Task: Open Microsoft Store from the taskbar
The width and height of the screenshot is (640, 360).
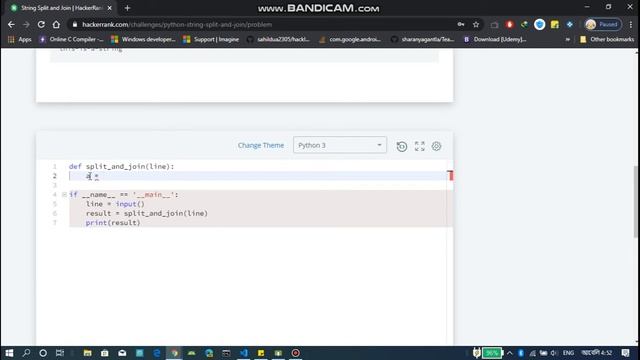Action: (x=104, y=353)
